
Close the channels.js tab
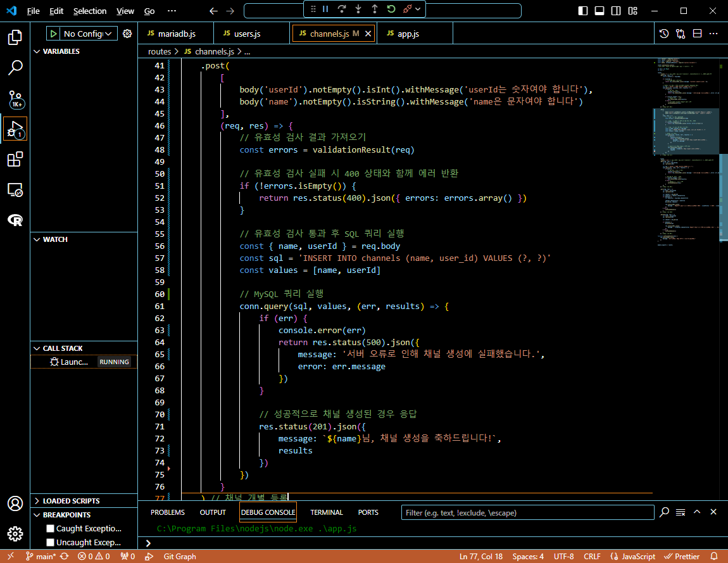368,34
